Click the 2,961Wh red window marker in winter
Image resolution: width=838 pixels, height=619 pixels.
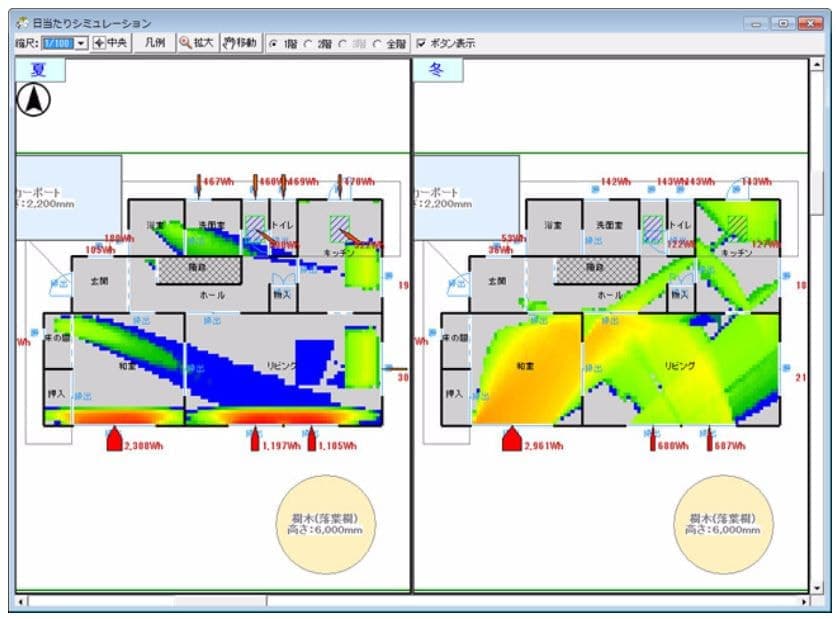tap(512, 439)
